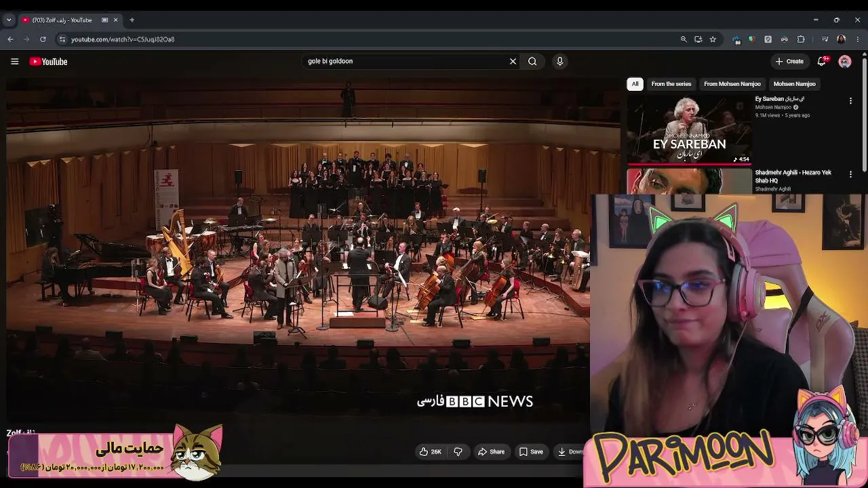
Task: Go to the YouTube home logo
Action: tap(48, 62)
